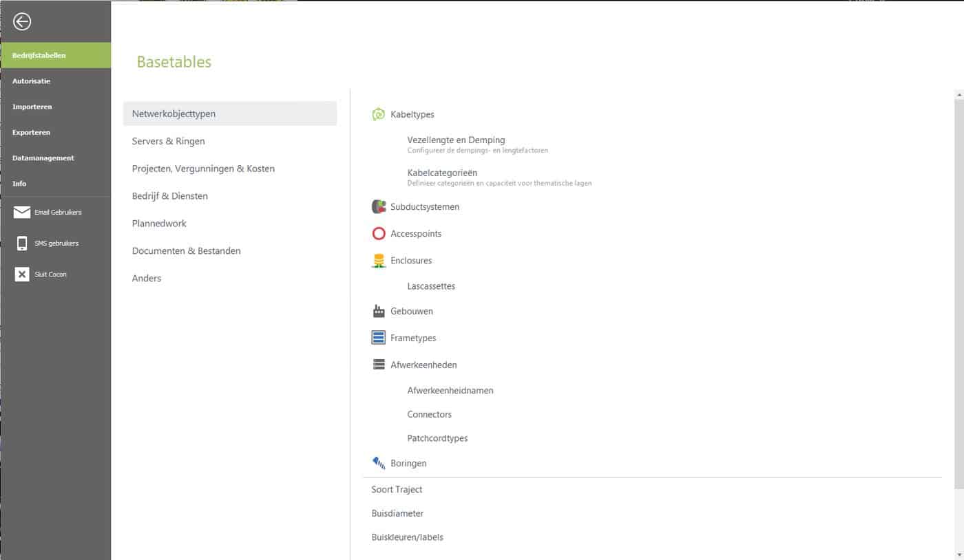Open the Afwerkeenheidnamen link
The width and height of the screenshot is (964, 560).
[450, 391]
